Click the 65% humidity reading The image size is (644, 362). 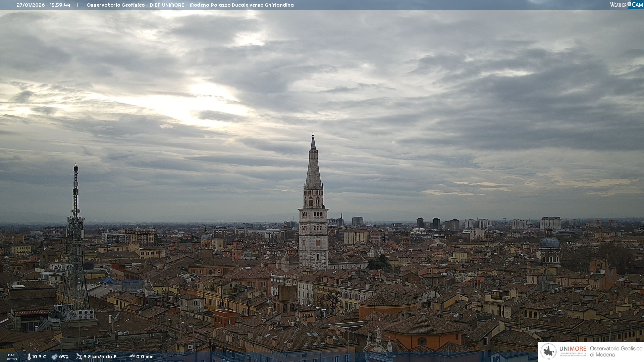pyautogui.click(x=64, y=357)
